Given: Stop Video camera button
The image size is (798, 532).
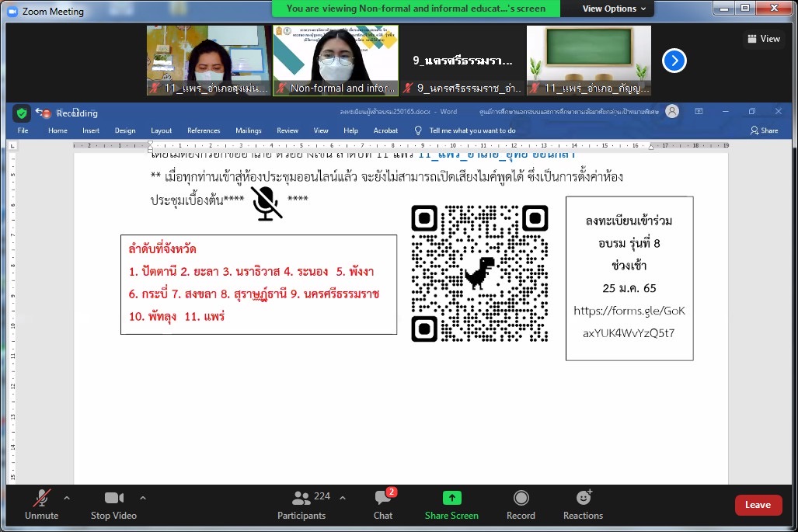Looking at the screenshot, I should click(113, 505).
